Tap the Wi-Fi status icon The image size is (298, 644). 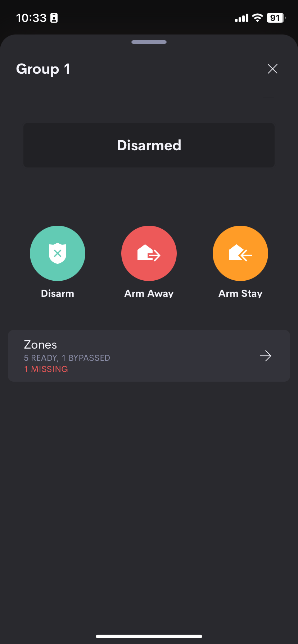pyautogui.click(x=257, y=18)
